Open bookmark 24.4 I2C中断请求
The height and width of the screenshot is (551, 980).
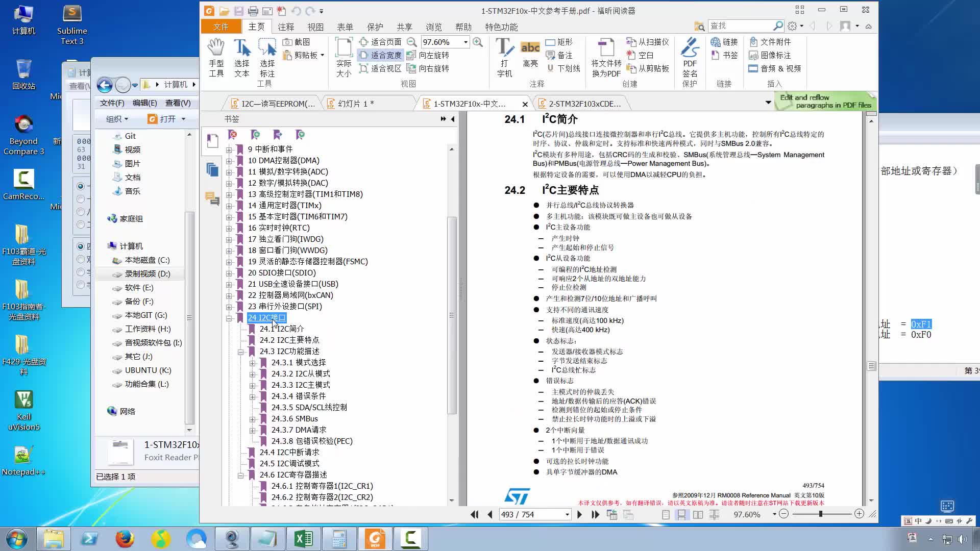[289, 452]
